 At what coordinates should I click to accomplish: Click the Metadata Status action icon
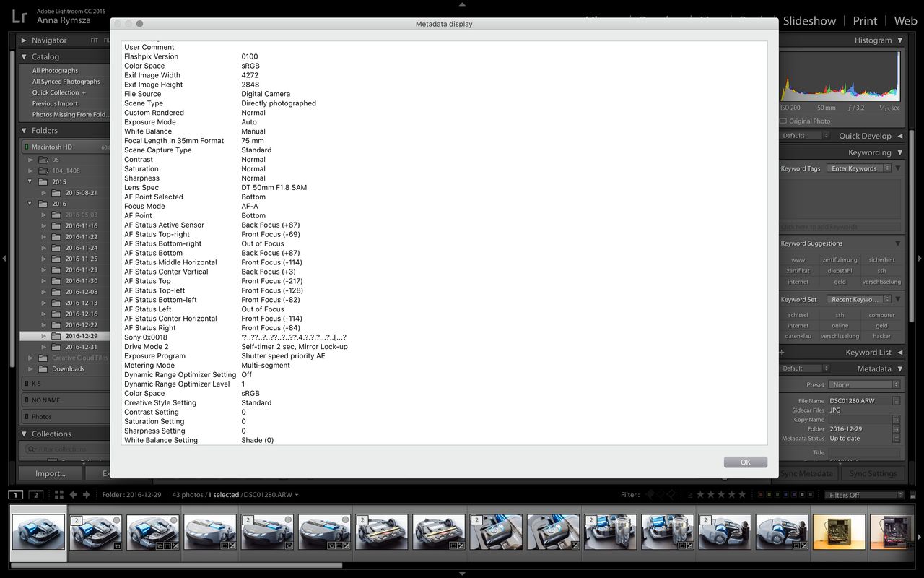(896, 439)
